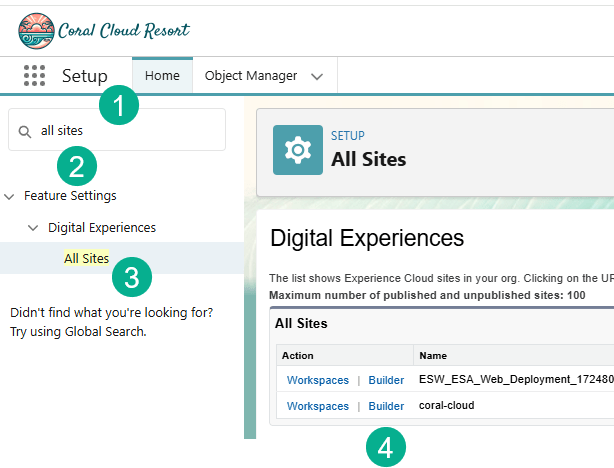Image resolution: width=614 pixels, height=468 pixels.
Task: Switch to the Home tab
Action: click(162, 76)
